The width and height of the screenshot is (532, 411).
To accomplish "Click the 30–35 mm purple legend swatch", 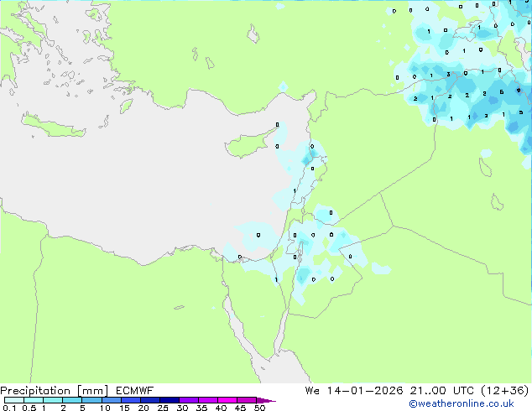I will pyautogui.click(x=189, y=400).
